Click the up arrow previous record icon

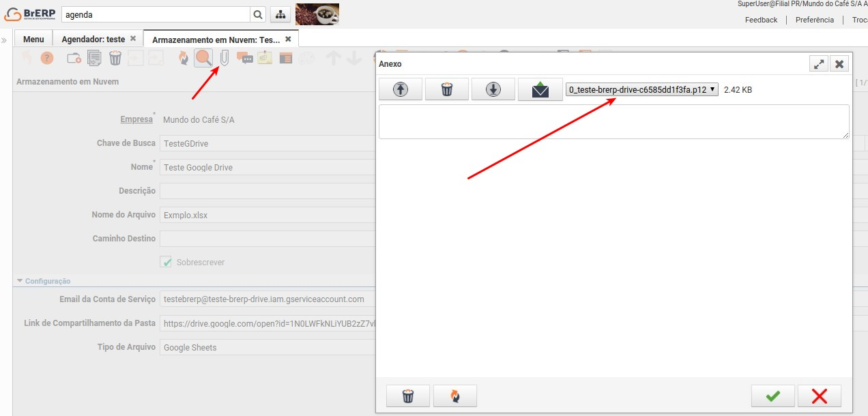point(333,59)
